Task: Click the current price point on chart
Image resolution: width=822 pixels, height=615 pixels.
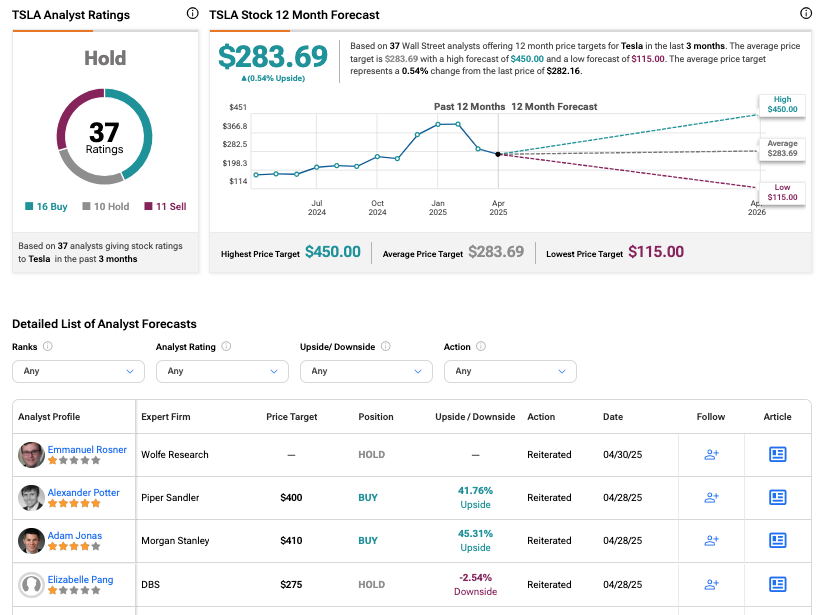Action: (498, 154)
